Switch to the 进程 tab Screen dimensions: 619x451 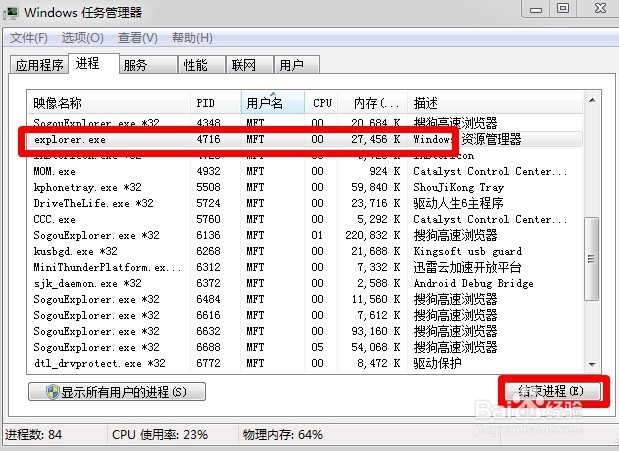tap(93, 63)
